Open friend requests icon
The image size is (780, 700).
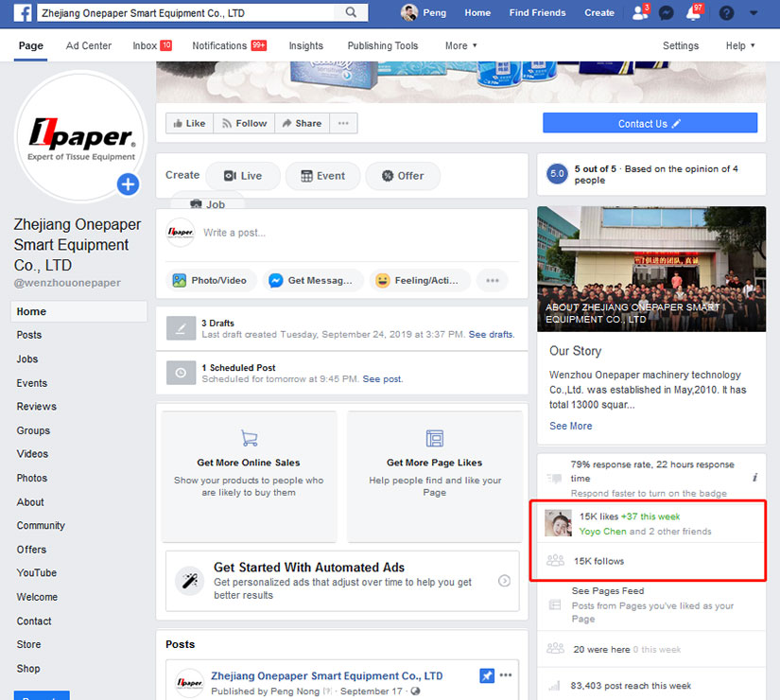click(640, 12)
